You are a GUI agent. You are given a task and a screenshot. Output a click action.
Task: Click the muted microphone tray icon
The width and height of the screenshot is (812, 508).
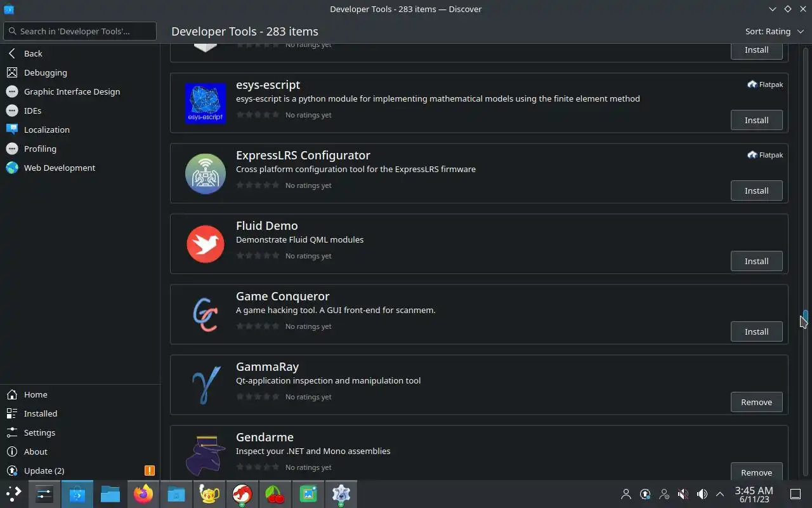click(x=683, y=493)
